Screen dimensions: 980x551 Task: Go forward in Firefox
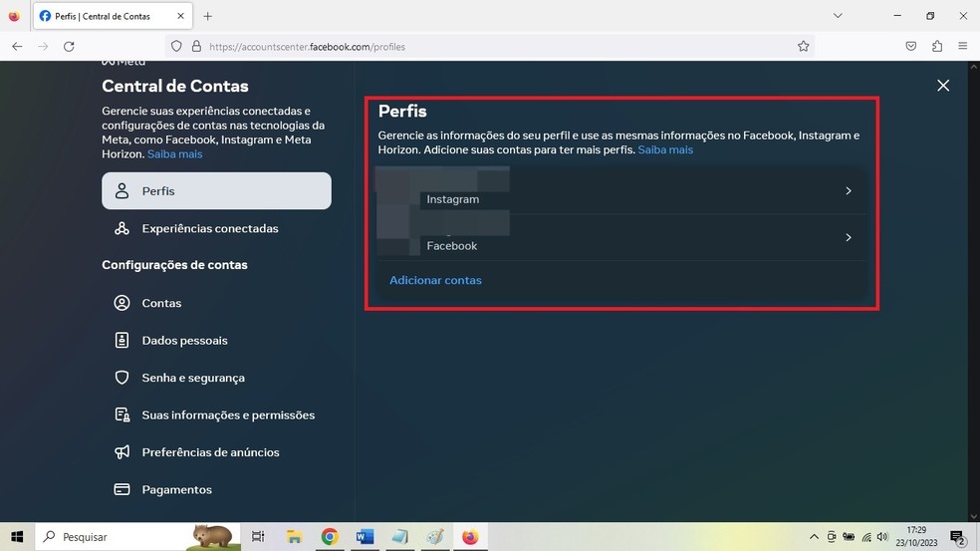tap(43, 46)
